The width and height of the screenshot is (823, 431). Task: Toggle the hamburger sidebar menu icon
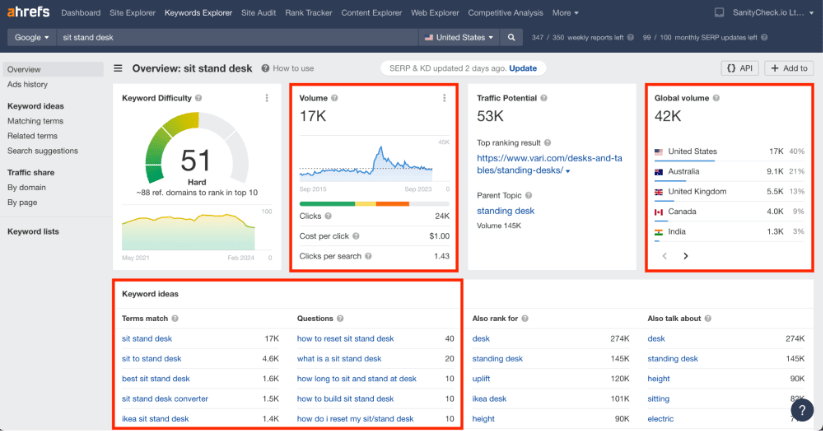pyautogui.click(x=118, y=69)
